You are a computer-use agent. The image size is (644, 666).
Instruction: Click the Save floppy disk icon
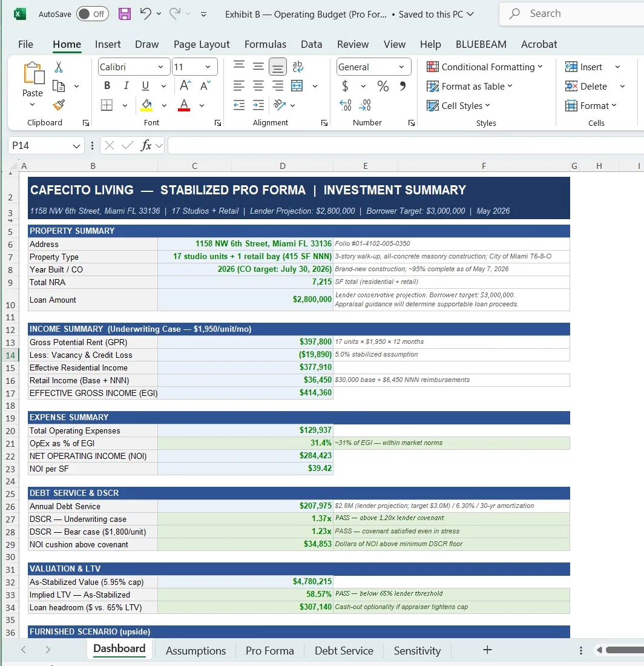click(x=125, y=13)
